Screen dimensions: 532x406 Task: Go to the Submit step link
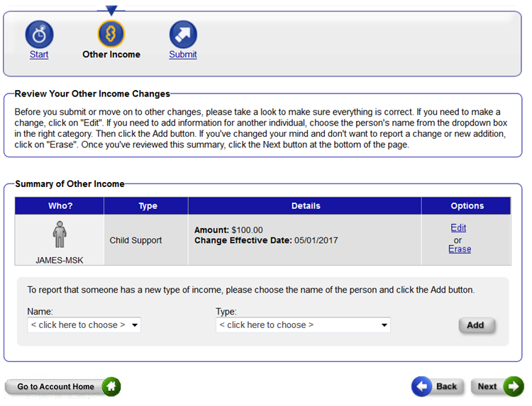point(183,55)
